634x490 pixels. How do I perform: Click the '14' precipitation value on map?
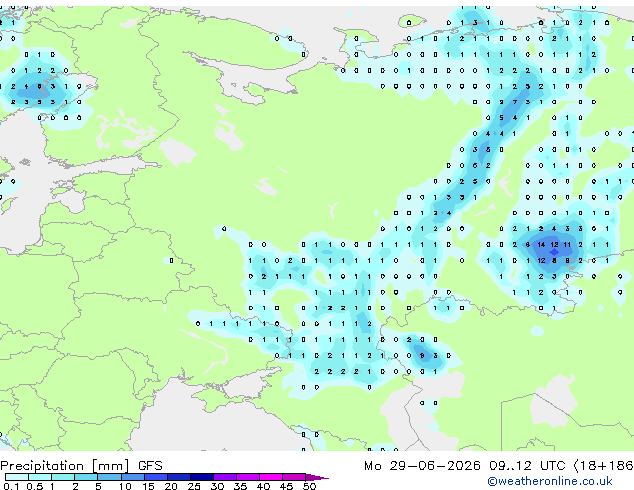coord(541,245)
